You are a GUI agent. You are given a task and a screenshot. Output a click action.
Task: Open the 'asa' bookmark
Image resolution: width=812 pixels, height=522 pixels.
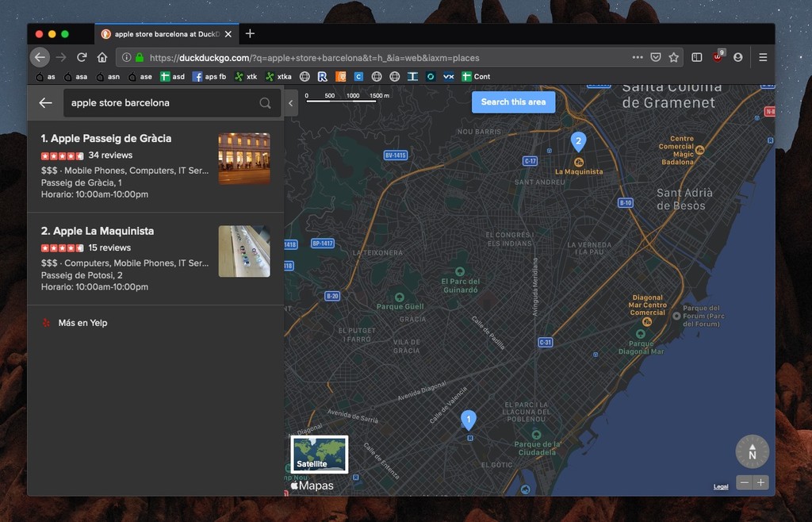click(75, 77)
